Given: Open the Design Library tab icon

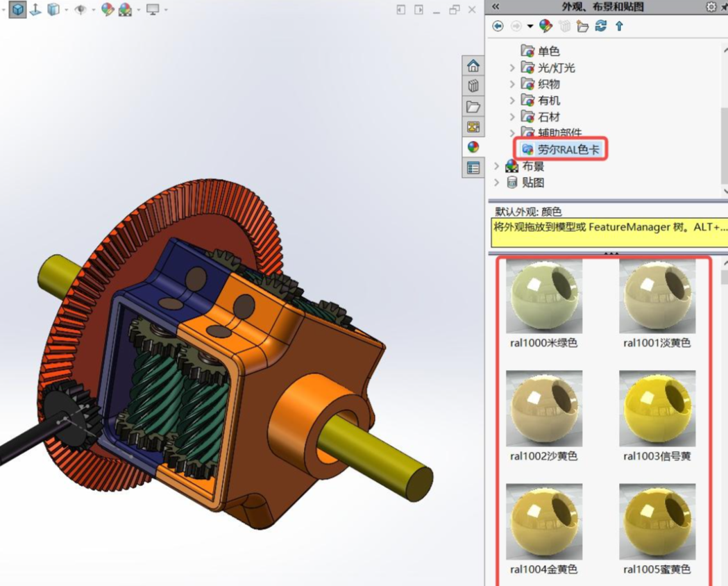Looking at the screenshot, I should coord(473,86).
